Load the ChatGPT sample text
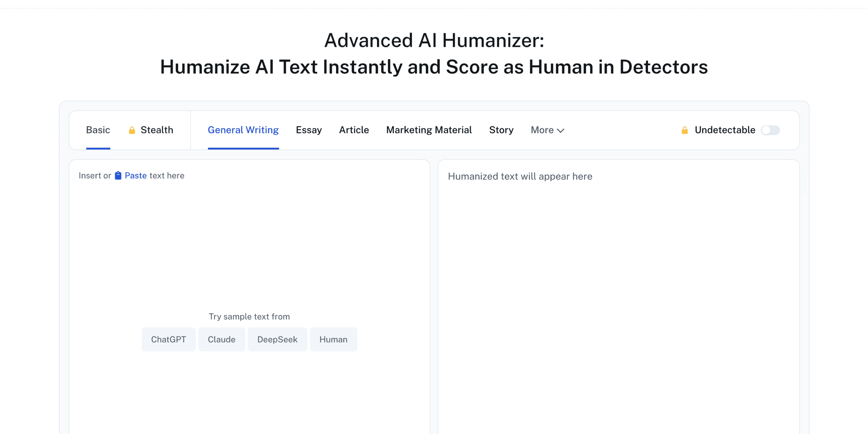Screen dimensions: 868x434 (x=169, y=339)
